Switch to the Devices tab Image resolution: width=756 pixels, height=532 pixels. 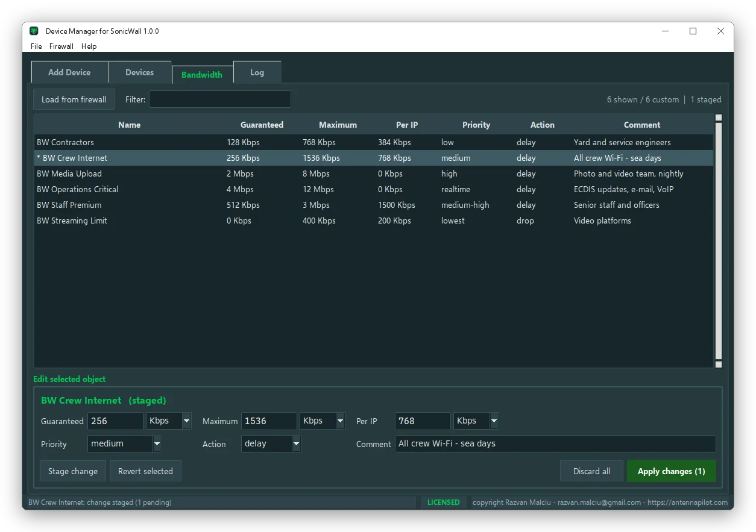pos(140,72)
